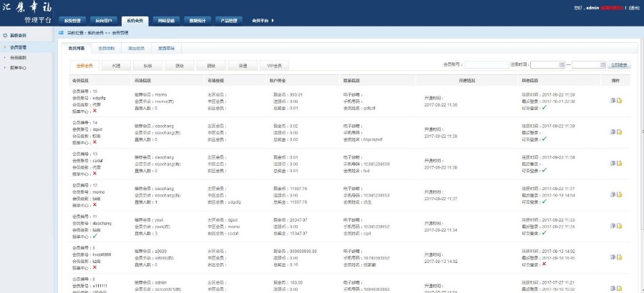
Task: Click the blue document icon in the ksqb8888 member row
Action: [613, 257]
